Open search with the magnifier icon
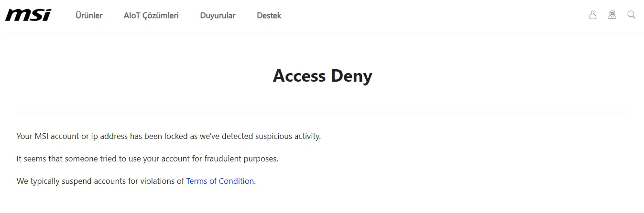Screen dimensions: 644x213 [632, 15]
